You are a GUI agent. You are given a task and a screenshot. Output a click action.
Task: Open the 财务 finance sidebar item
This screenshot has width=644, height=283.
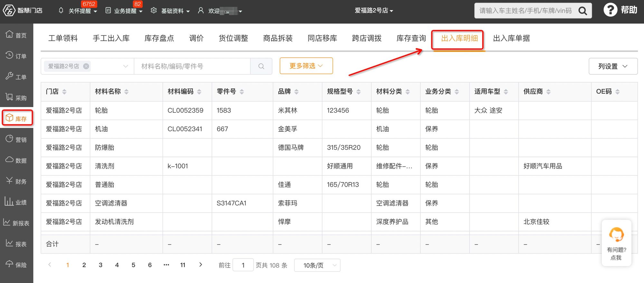tap(16, 181)
